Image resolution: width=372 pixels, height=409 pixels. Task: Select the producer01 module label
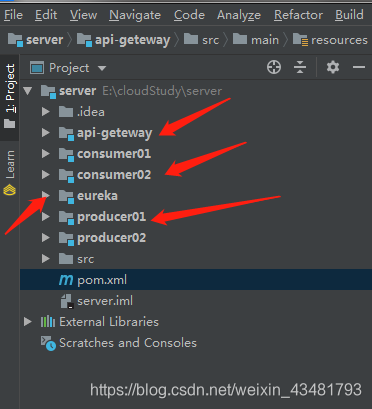pos(112,217)
